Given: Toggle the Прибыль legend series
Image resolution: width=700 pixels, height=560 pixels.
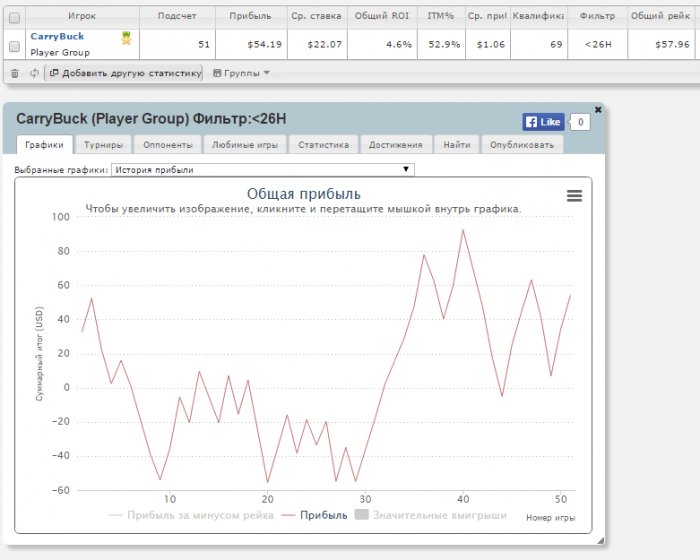Looking at the screenshot, I should tap(314, 515).
